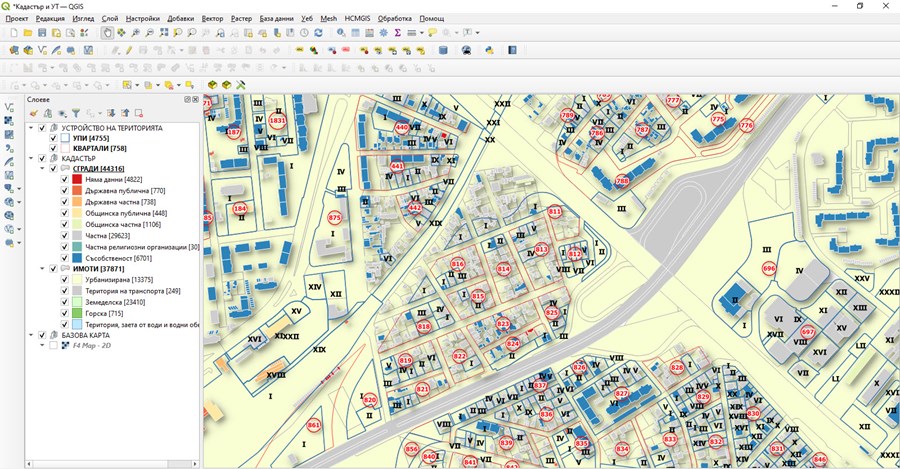Click the Open Project folder icon

(x=28, y=33)
